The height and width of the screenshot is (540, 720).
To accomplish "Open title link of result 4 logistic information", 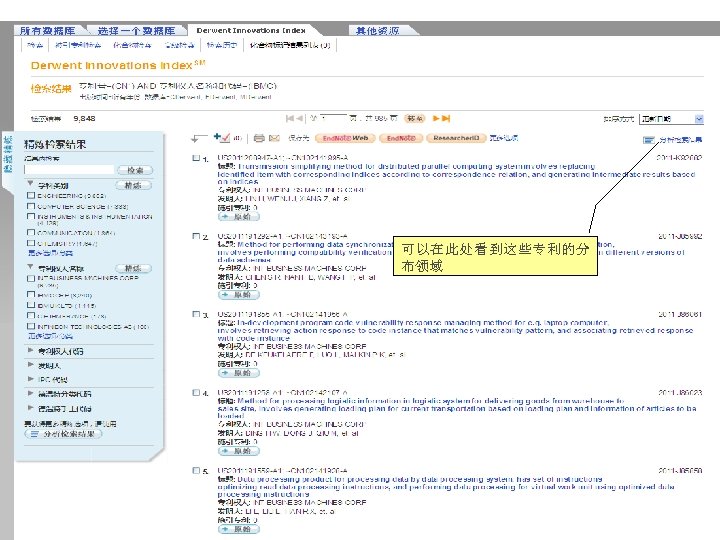I will tap(457, 408).
